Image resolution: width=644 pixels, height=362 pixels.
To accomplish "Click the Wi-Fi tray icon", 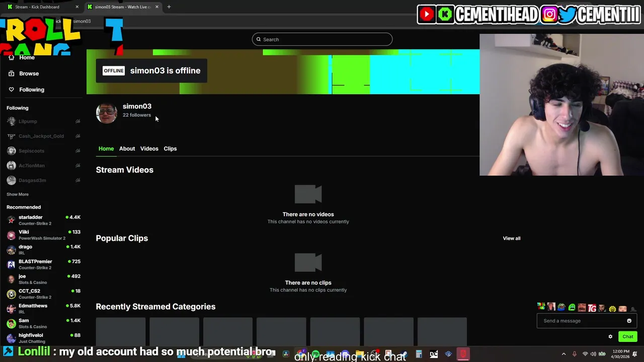I will tap(585, 354).
